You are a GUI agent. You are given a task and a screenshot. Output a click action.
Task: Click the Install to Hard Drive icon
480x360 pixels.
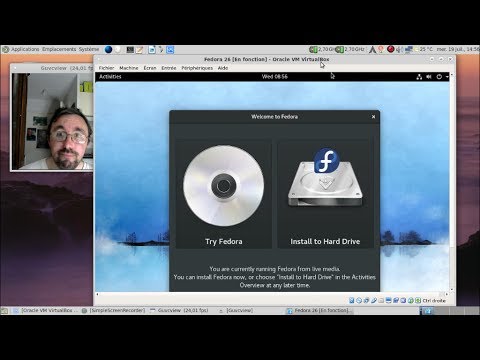click(325, 178)
